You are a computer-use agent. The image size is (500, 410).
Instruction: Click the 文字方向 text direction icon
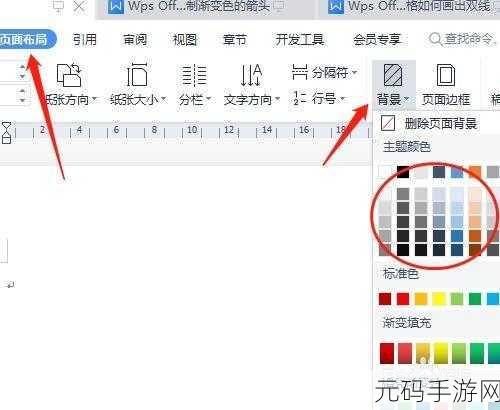tap(251, 75)
